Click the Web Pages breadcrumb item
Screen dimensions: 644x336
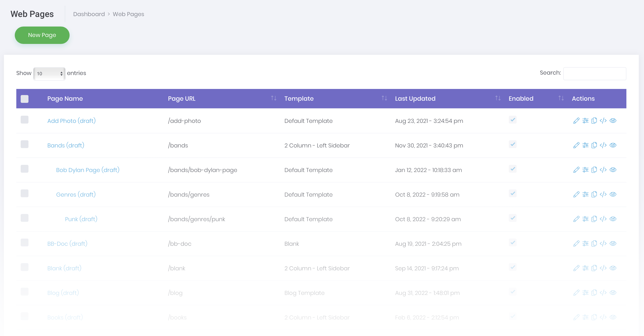128,14
